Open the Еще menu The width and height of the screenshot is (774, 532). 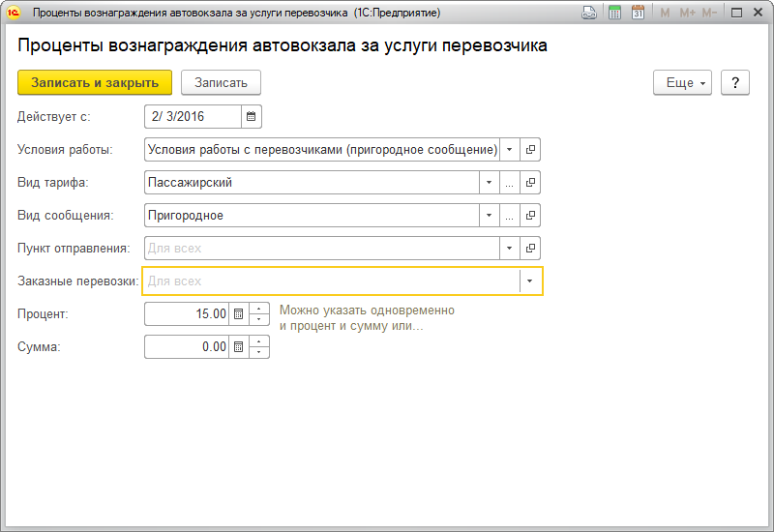[x=683, y=83]
